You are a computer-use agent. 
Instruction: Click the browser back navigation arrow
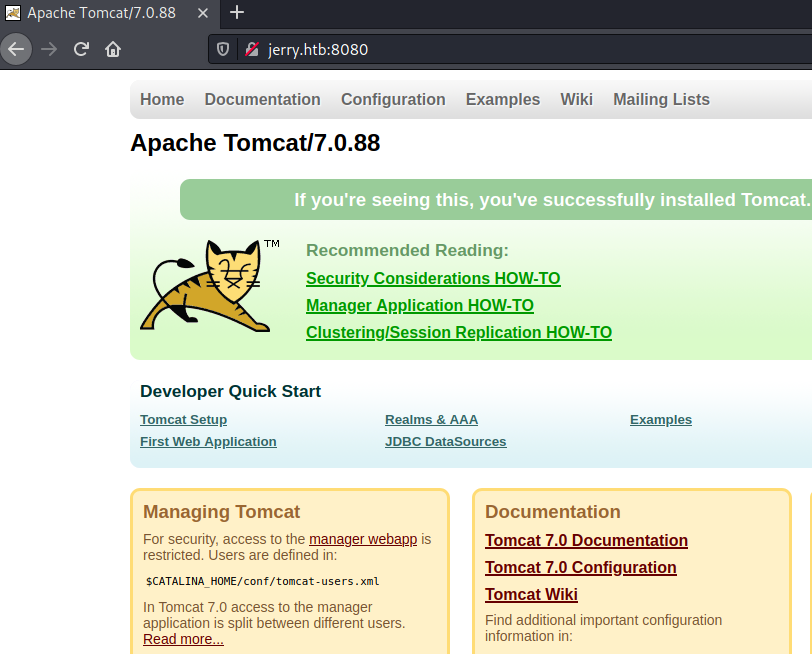[16, 48]
